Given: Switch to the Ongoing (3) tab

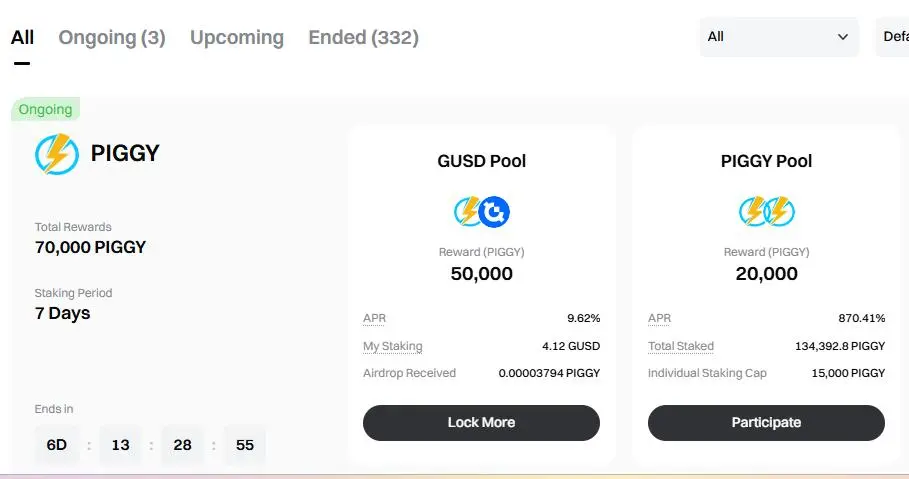Looking at the screenshot, I should pyautogui.click(x=112, y=38).
